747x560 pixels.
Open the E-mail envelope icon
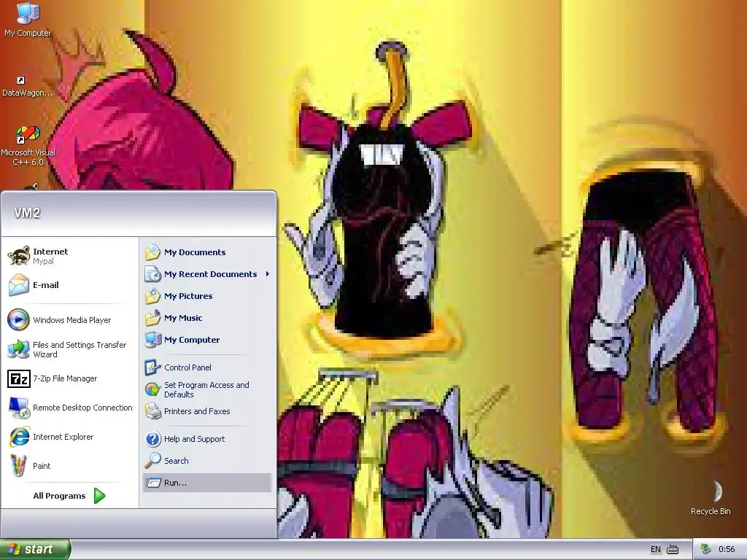(19, 285)
